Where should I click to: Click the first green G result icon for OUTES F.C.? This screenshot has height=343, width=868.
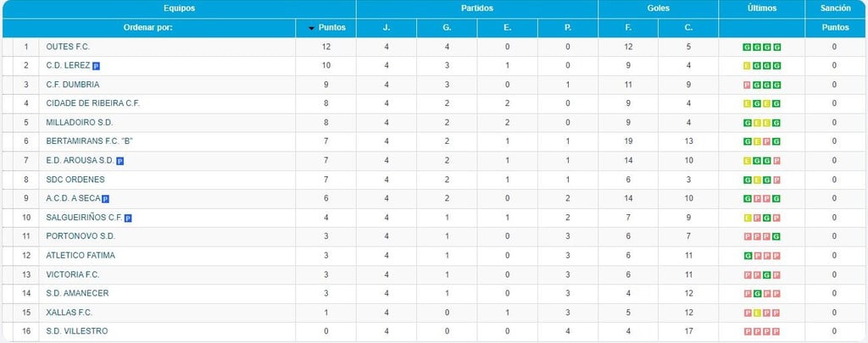click(x=747, y=47)
